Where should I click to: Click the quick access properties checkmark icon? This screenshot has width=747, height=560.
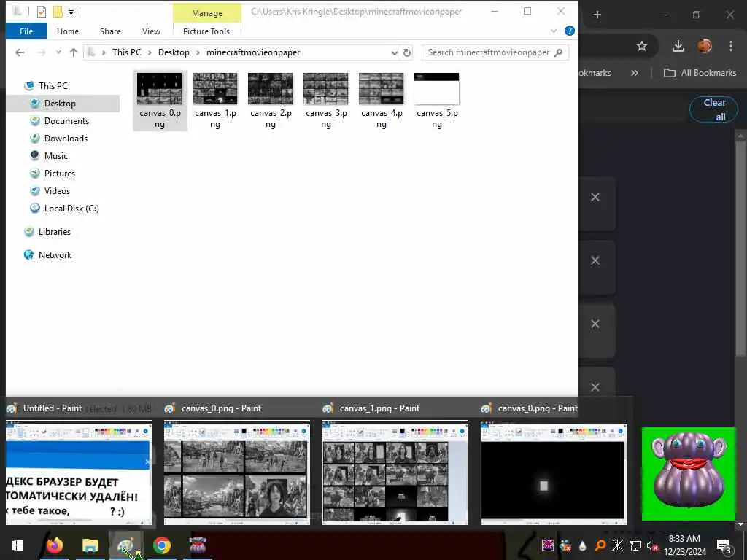click(x=42, y=11)
